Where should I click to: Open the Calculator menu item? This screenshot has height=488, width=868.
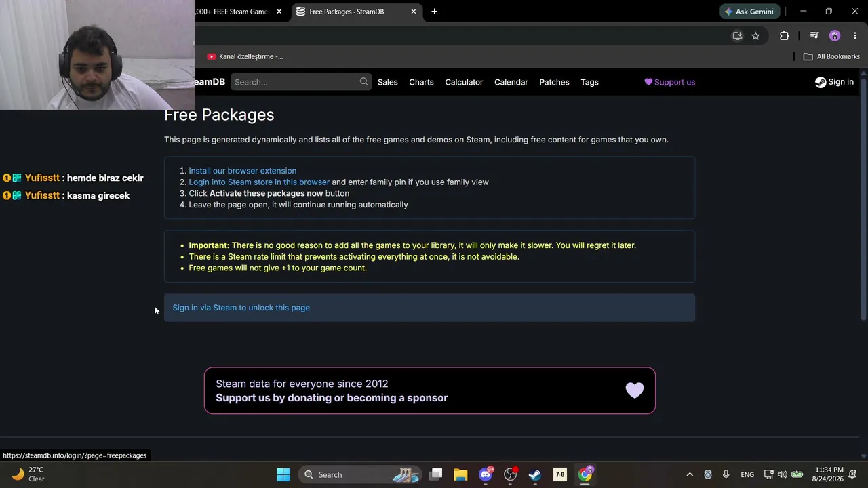point(464,82)
